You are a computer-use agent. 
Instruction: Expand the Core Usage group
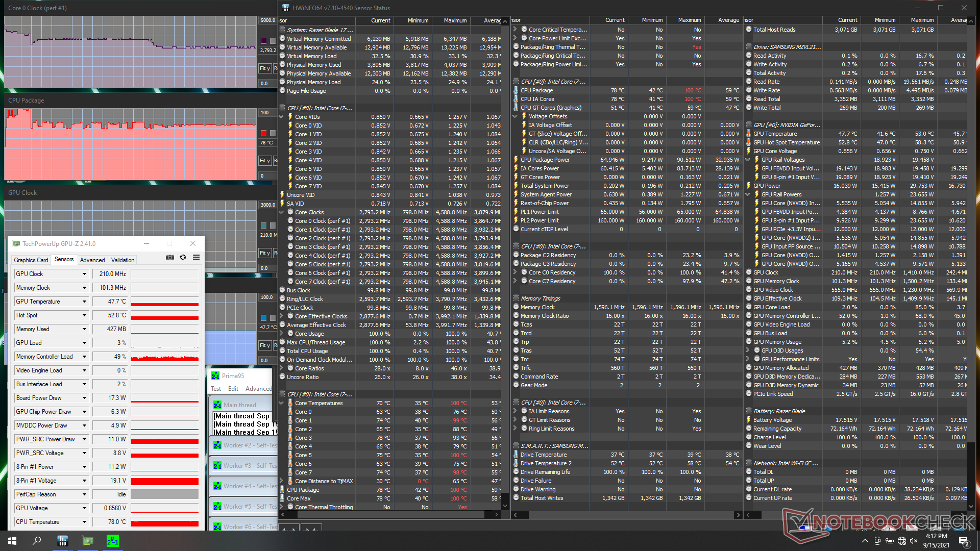click(x=281, y=334)
